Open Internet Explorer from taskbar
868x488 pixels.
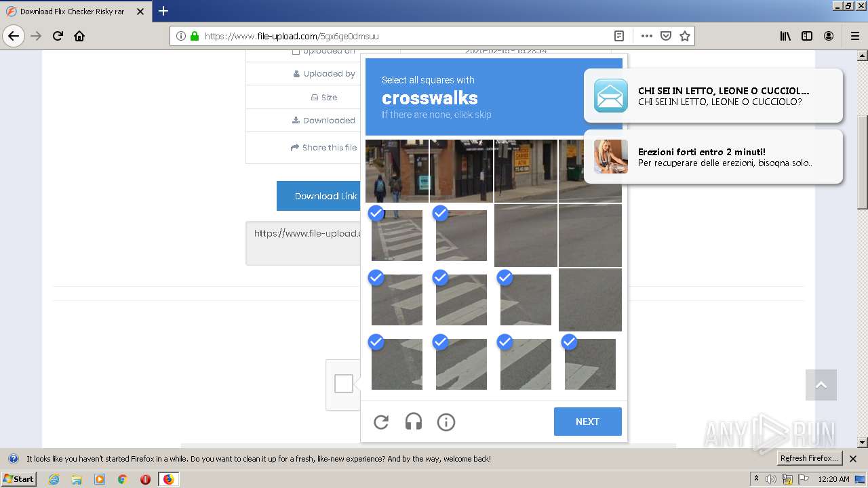coord(54,479)
